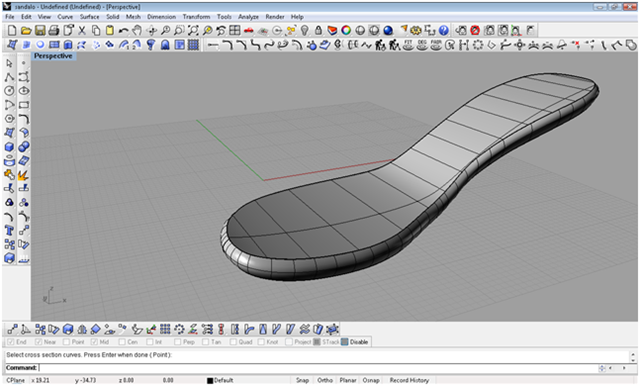Image resolution: width=640 pixels, height=386 pixels.
Task: Select the pointer arrow tool in sidebar
Action: click(x=9, y=63)
